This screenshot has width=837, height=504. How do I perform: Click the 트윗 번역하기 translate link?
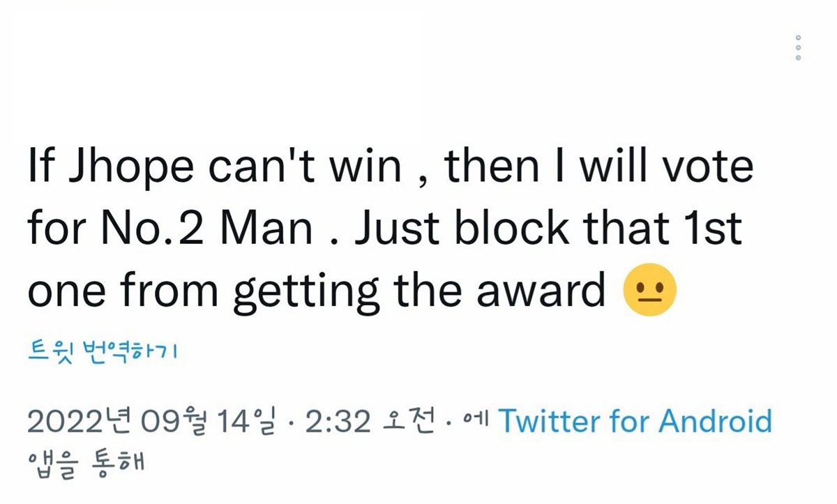(x=103, y=351)
